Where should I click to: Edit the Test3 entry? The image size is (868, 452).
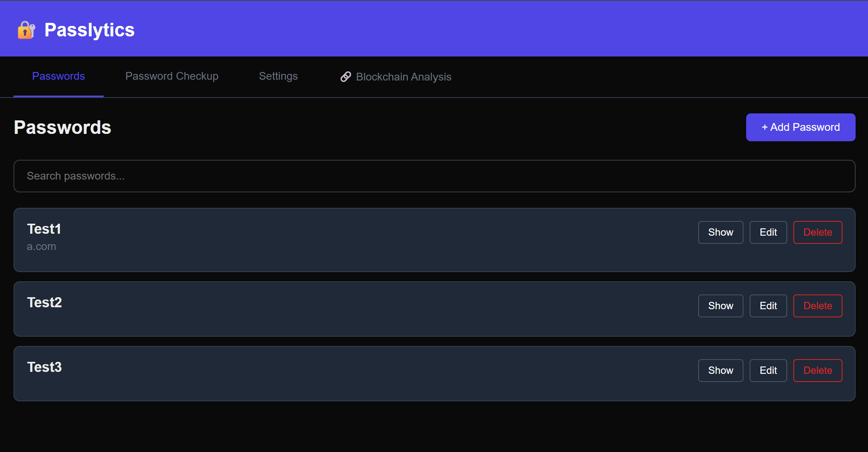768,370
